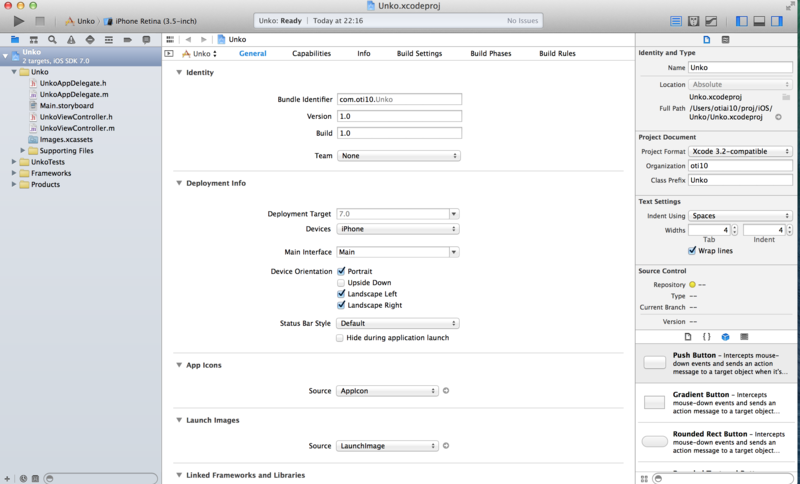The width and height of the screenshot is (800, 484).
Task: Select the General tab
Action: click(253, 54)
